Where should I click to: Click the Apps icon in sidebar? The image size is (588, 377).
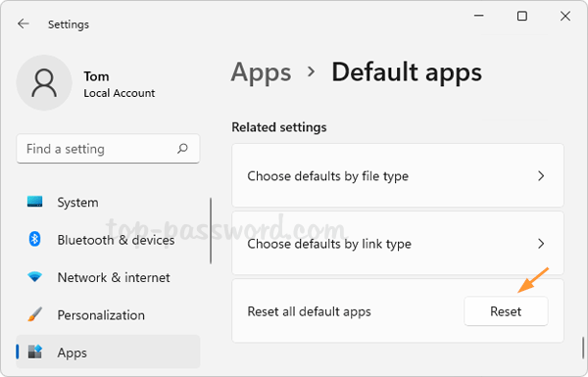point(35,352)
